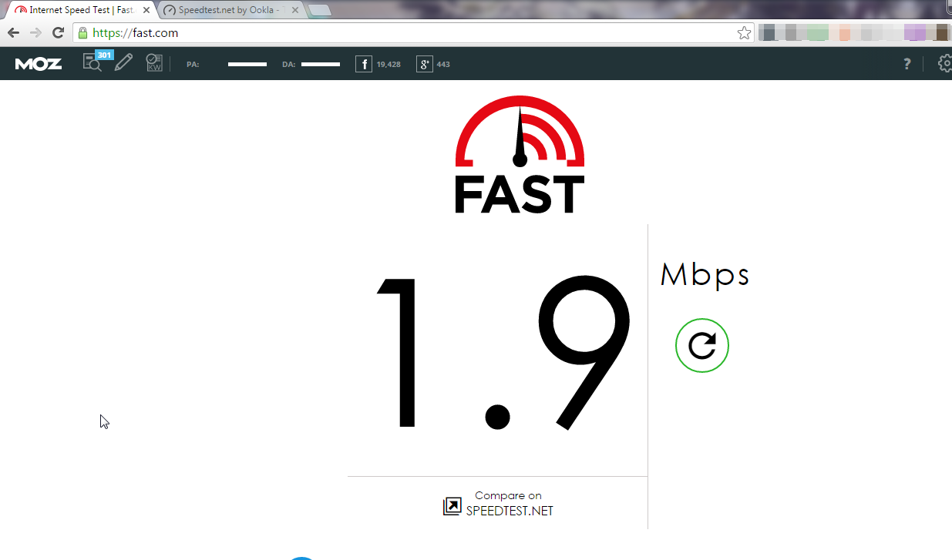Open a new browser tab
This screenshot has width=952, height=560.
[x=319, y=10]
